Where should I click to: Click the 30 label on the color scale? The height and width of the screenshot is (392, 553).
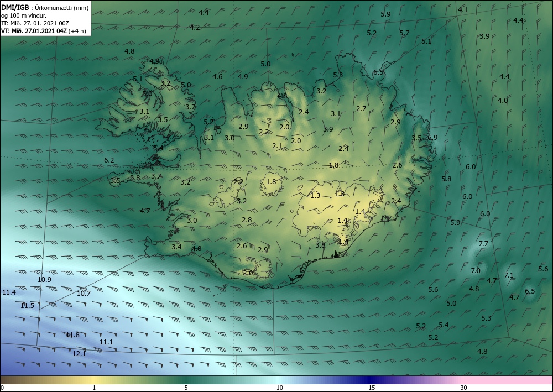coord(464,388)
